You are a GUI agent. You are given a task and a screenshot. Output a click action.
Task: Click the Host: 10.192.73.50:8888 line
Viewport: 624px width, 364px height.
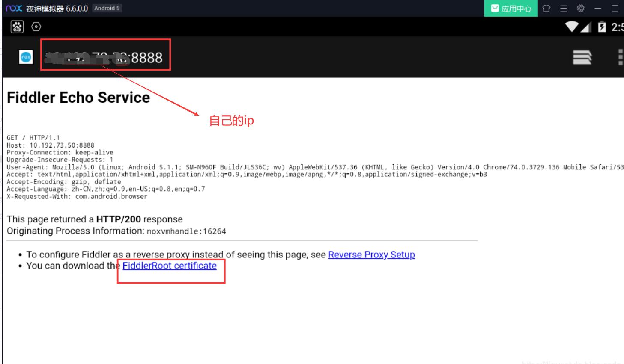click(50, 145)
